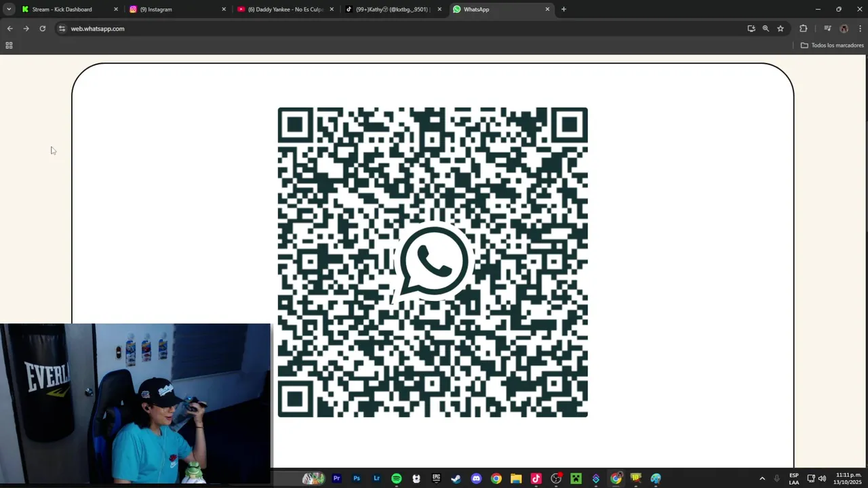Close the Instagram tab
This screenshot has width=868, height=488.
[x=224, y=9]
